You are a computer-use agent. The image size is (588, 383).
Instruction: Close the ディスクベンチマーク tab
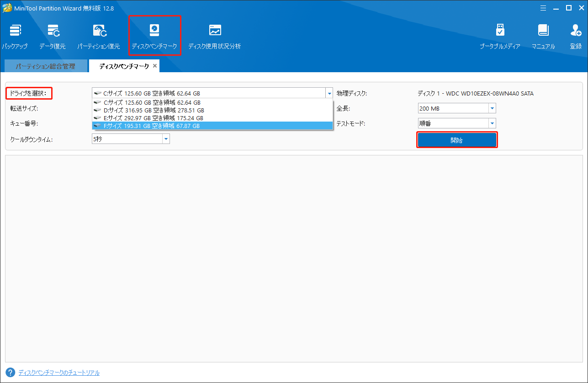[x=155, y=66]
